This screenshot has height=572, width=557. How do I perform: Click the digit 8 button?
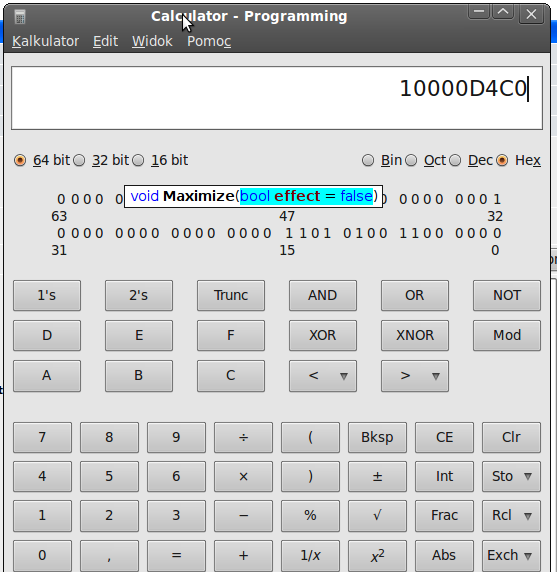(109, 437)
